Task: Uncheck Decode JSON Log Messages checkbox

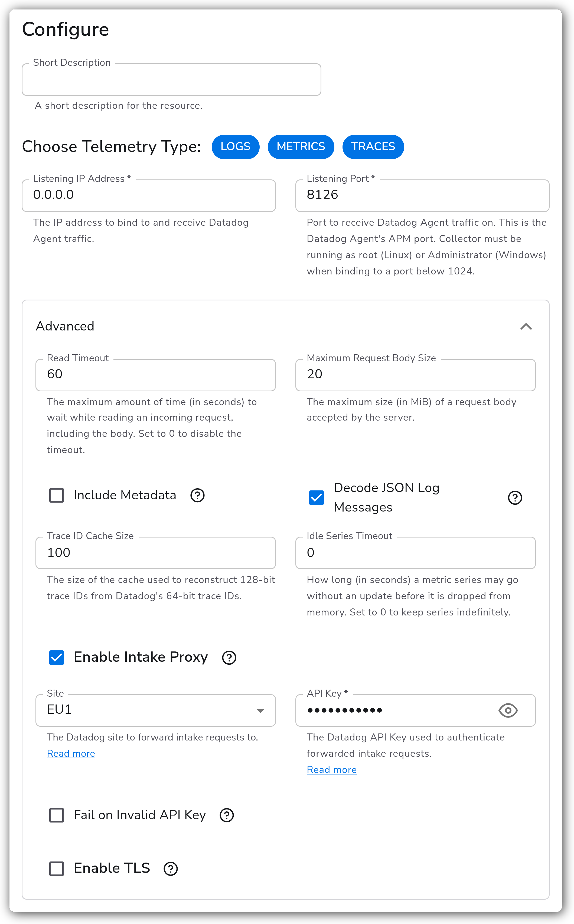Action: pyautogui.click(x=316, y=497)
